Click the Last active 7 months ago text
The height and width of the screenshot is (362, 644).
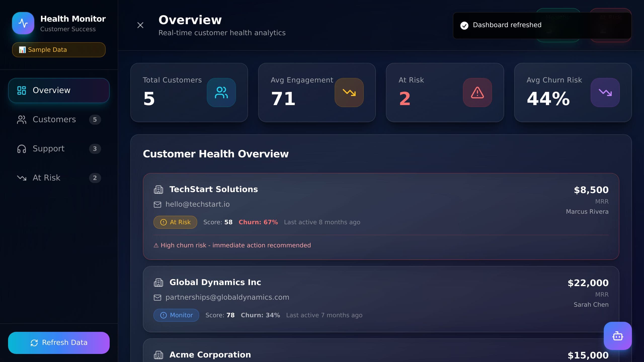pos(324,315)
